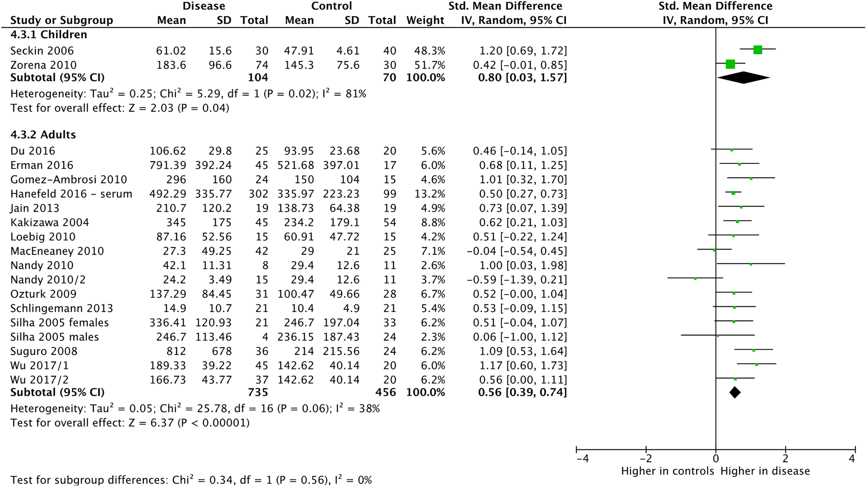Click the 'Silha 2005 females' row label
This screenshot has width=868, height=487.
tap(59, 323)
